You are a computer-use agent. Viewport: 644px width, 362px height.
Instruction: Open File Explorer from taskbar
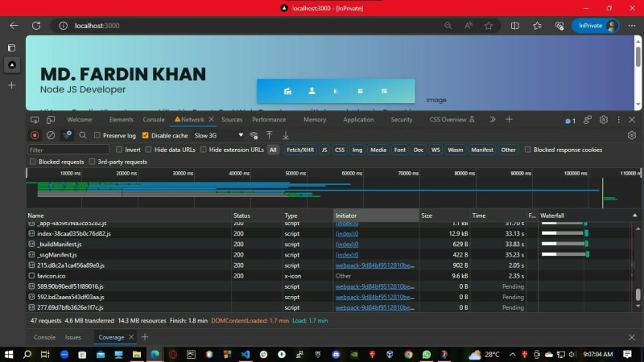click(137, 354)
